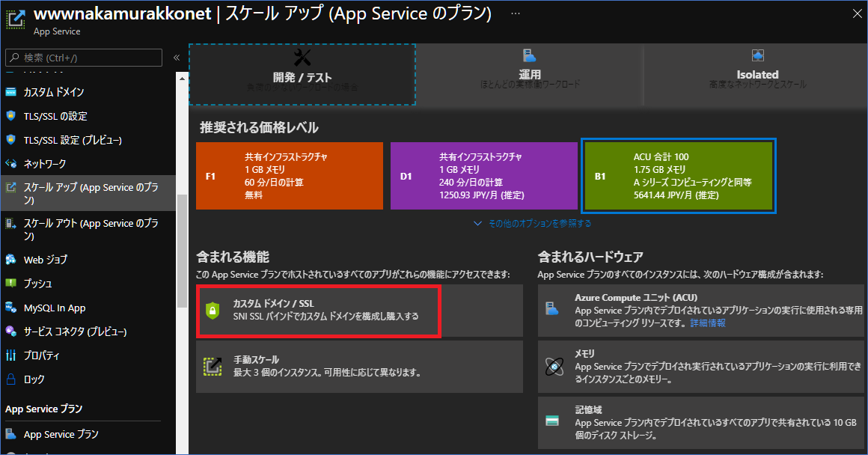Click the Web ジョブ icon
This screenshot has width=868, height=455.
(x=10, y=259)
